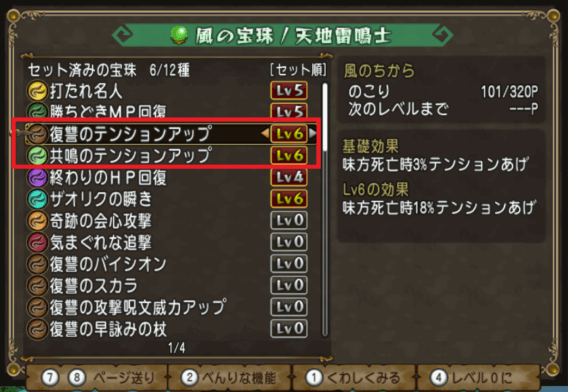
Task: Open べんりな機能 menu button
Action: [x=229, y=378]
